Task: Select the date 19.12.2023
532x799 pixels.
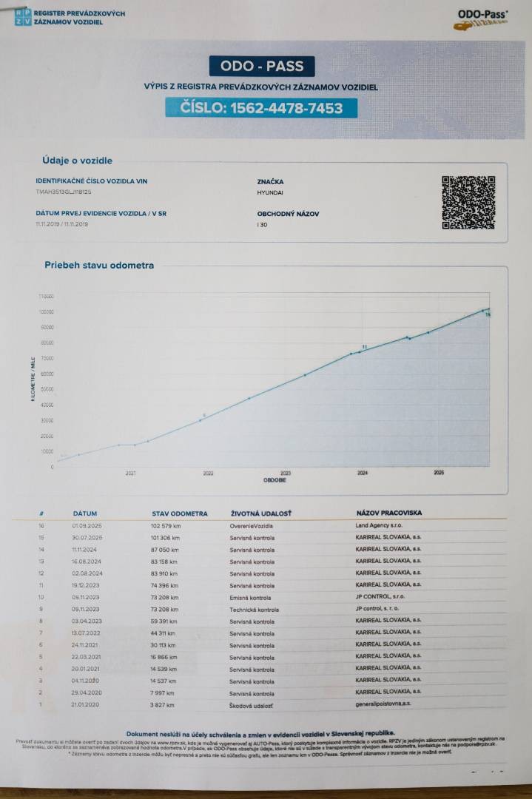Action: (x=85, y=585)
